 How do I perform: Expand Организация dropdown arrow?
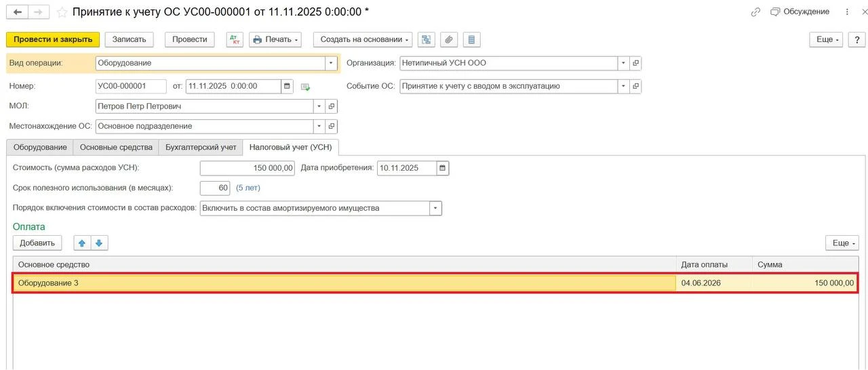624,63
